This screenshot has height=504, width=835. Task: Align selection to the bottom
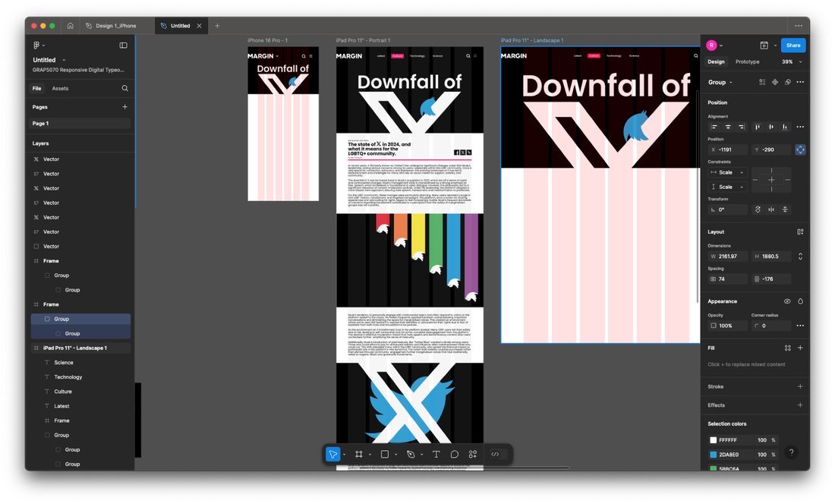[784, 127]
